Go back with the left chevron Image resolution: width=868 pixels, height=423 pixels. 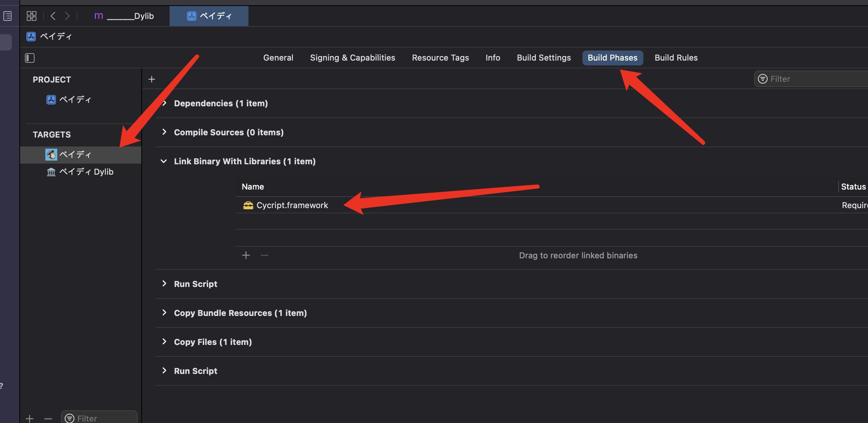pyautogui.click(x=53, y=16)
